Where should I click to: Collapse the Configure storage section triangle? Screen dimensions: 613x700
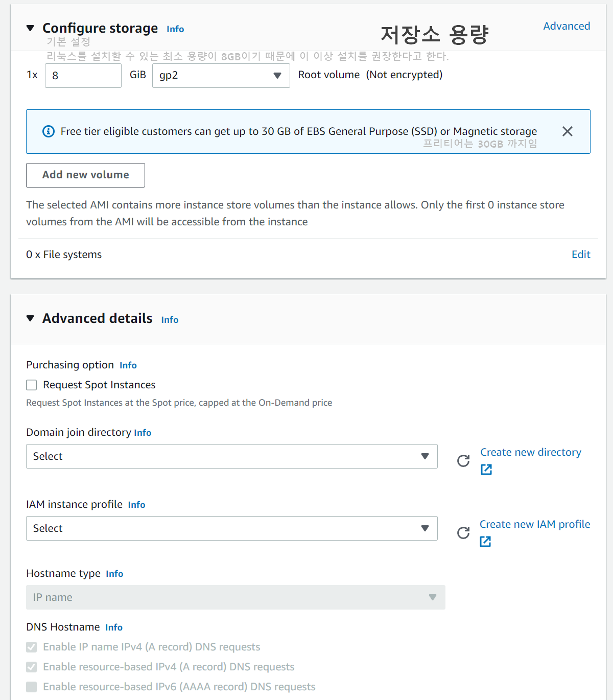pyautogui.click(x=30, y=28)
